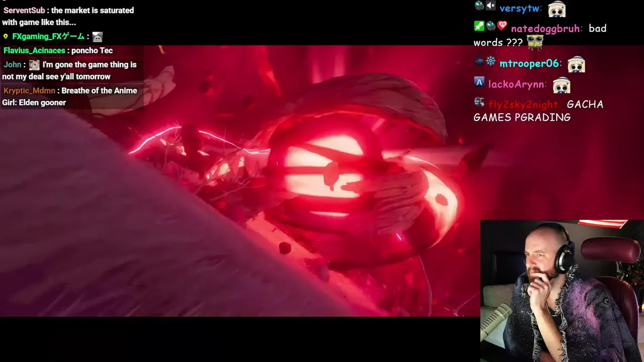Open the Kryptic_Mdmn chat username

click(x=30, y=90)
